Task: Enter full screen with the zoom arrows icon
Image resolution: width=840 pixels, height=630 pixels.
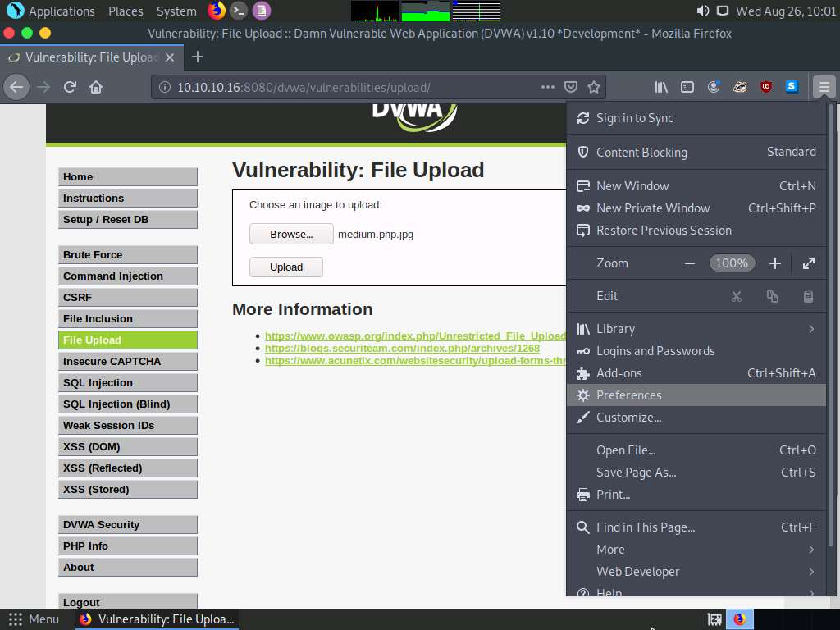Action: point(809,263)
